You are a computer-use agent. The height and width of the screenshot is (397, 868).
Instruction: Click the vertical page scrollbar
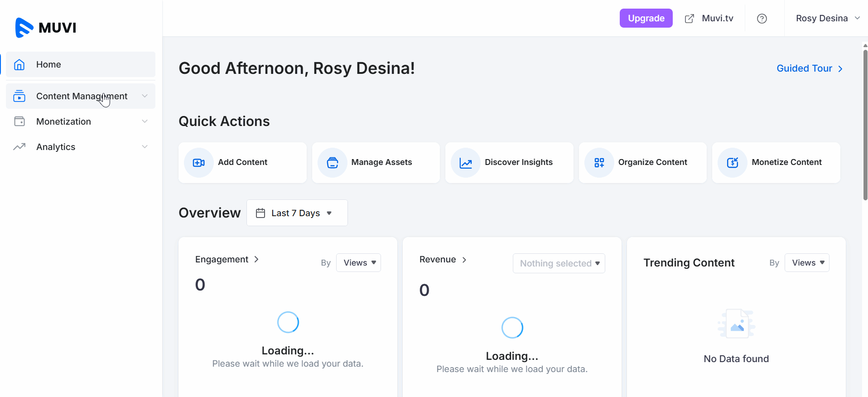tap(865, 125)
